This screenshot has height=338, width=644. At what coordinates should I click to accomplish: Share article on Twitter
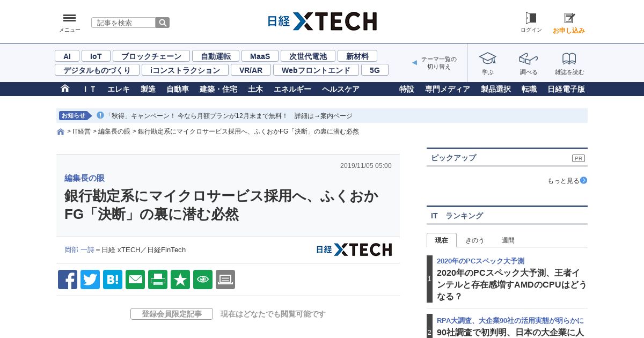pos(90,280)
